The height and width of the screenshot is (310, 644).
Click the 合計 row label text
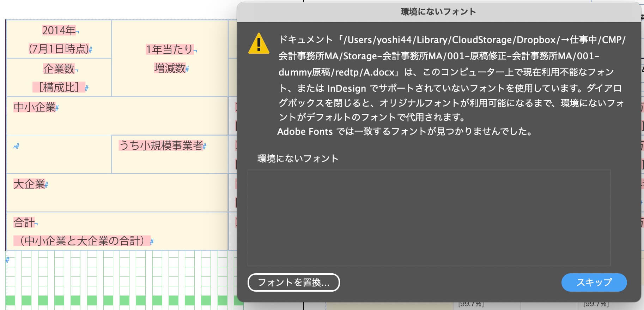pyautogui.click(x=24, y=222)
